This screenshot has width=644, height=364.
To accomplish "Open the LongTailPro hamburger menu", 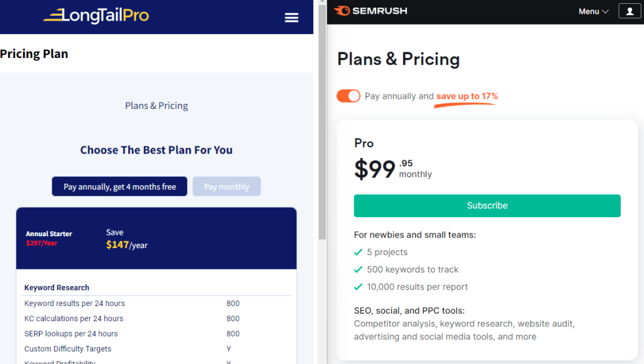I will point(291,18).
